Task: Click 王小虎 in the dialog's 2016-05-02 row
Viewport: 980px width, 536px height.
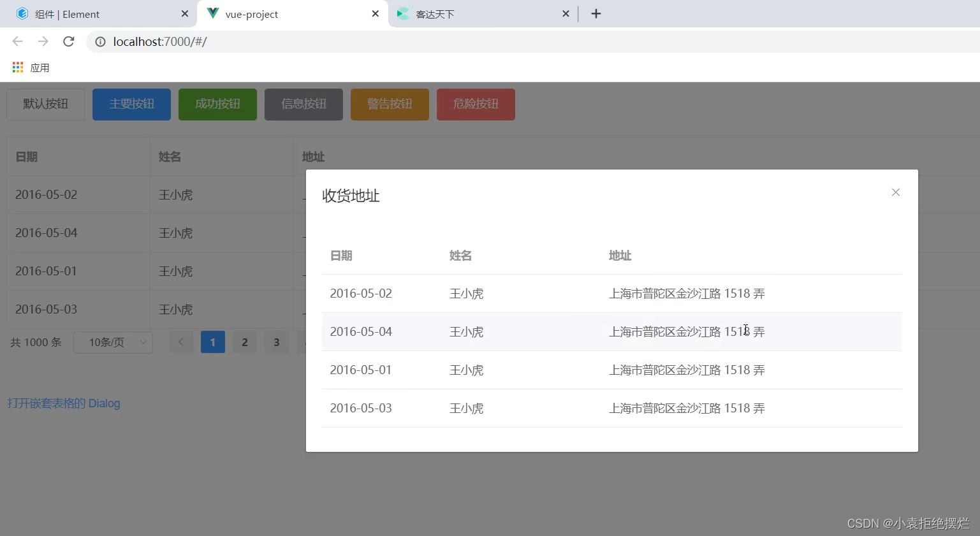Action: [x=466, y=294]
